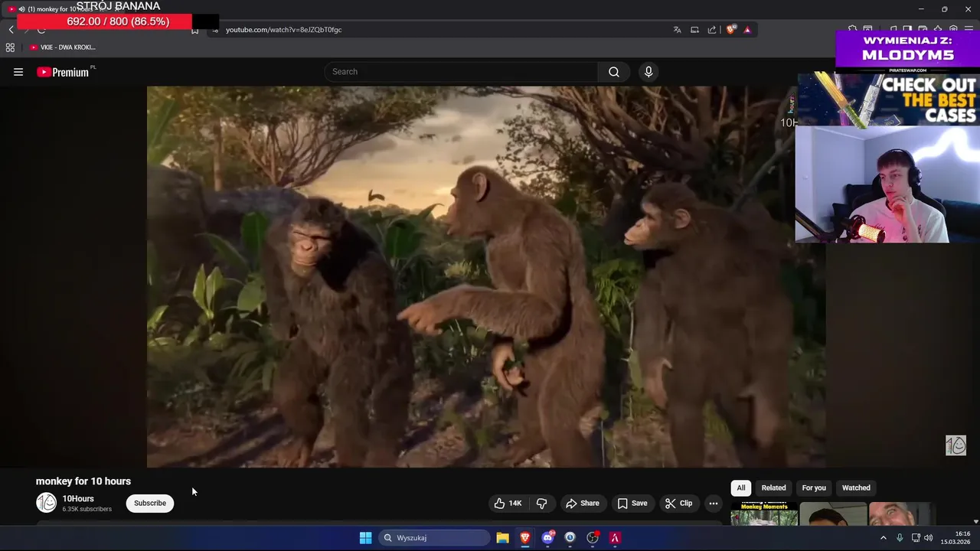Click the 6.35K subscribers text
The image size is (980, 551).
87,509
